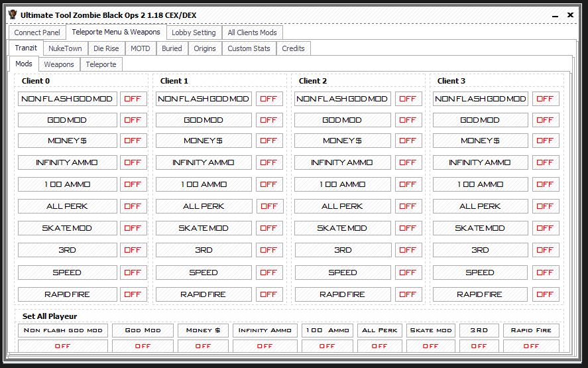Viewport: 588px width, 368px height.
Task: Toggle OFF under Set All Rapid Fire
Action: (532, 346)
